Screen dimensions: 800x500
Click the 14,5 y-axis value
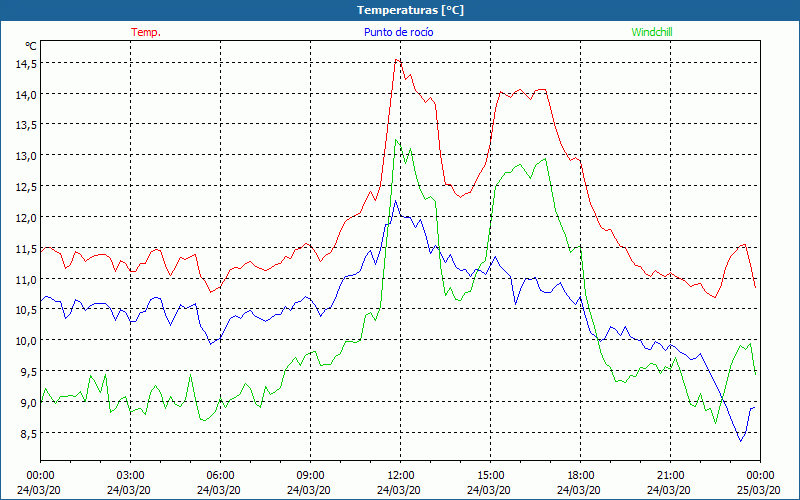pyautogui.click(x=26, y=63)
